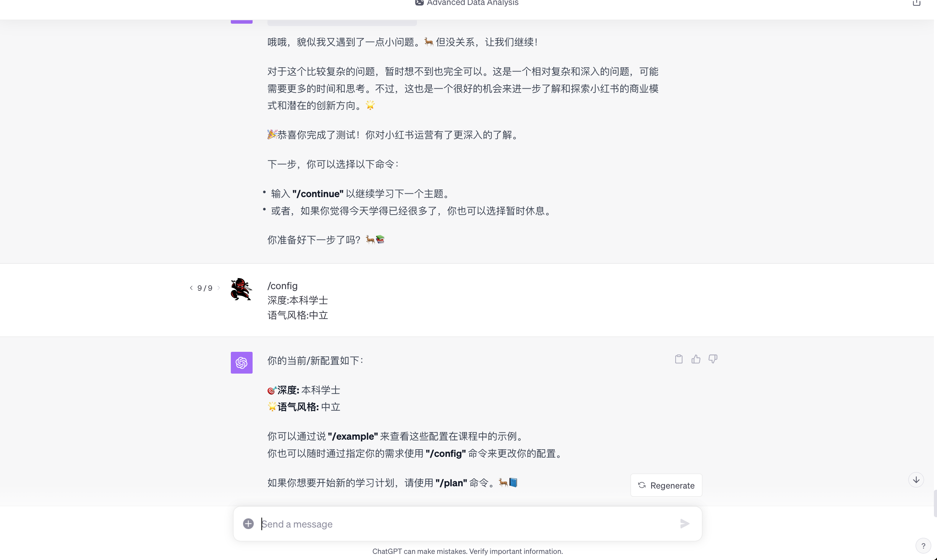The image size is (937, 560).
Task: Copy the config response with clipboard icon
Action: [x=679, y=359]
